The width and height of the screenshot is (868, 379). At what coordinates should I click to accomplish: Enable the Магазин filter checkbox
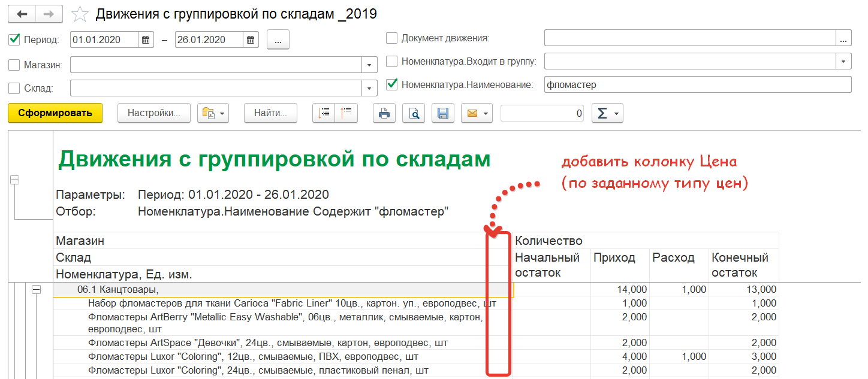coord(14,64)
